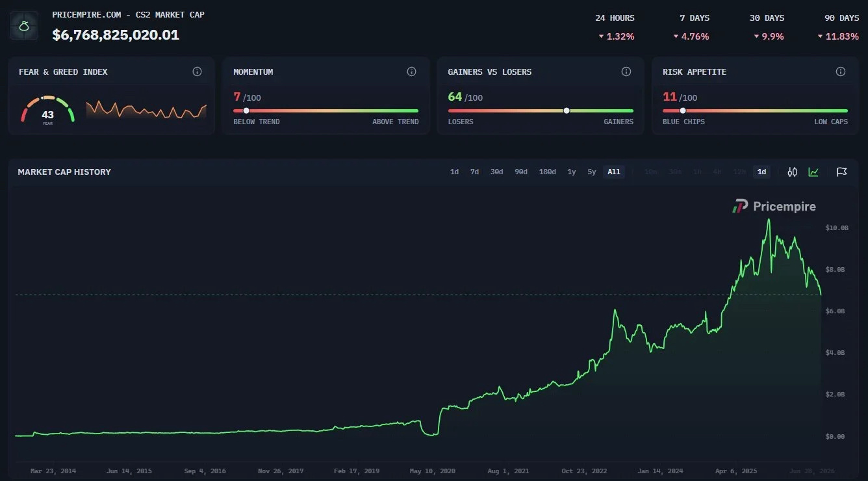Click the ABOVE TREND label
The height and width of the screenshot is (481, 868).
click(x=396, y=122)
